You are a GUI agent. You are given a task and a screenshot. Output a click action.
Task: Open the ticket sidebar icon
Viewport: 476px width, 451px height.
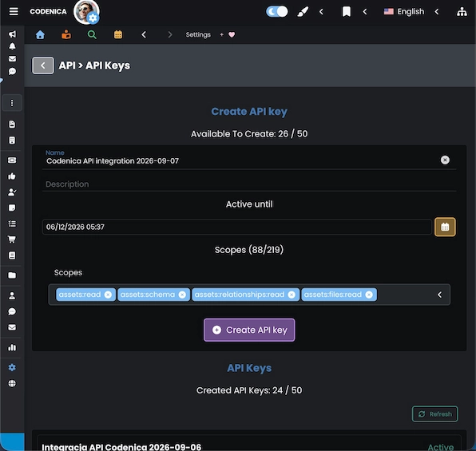pyautogui.click(x=12, y=160)
